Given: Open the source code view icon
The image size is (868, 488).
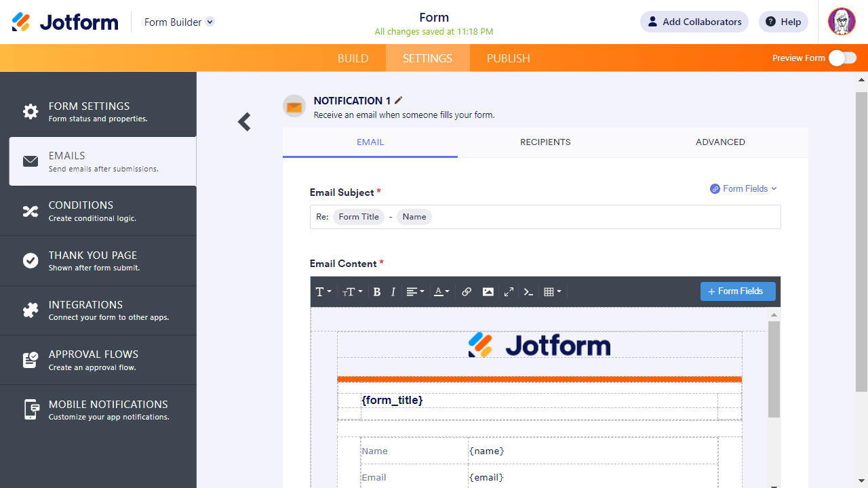Looking at the screenshot, I should click(529, 292).
